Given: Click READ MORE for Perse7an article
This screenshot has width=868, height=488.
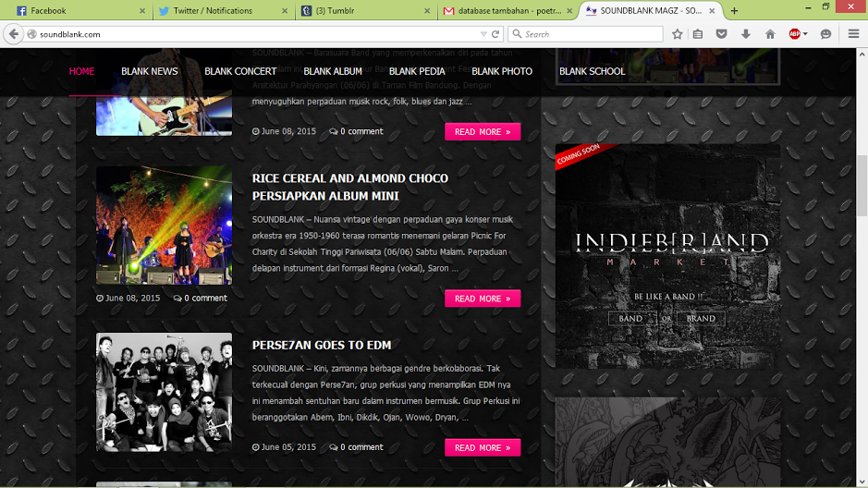Looking at the screenshot, I should tap(483, 447).
